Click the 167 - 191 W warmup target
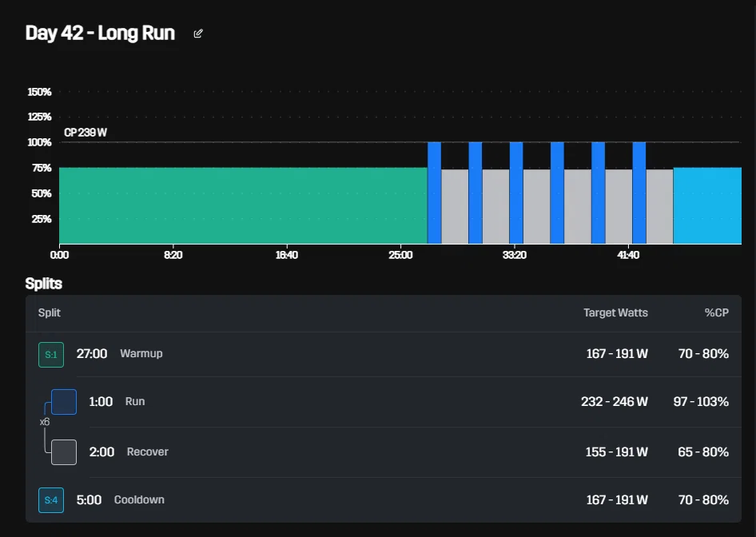Image resolution: width=756 pixels, height=537 pixels. point(617,354)
